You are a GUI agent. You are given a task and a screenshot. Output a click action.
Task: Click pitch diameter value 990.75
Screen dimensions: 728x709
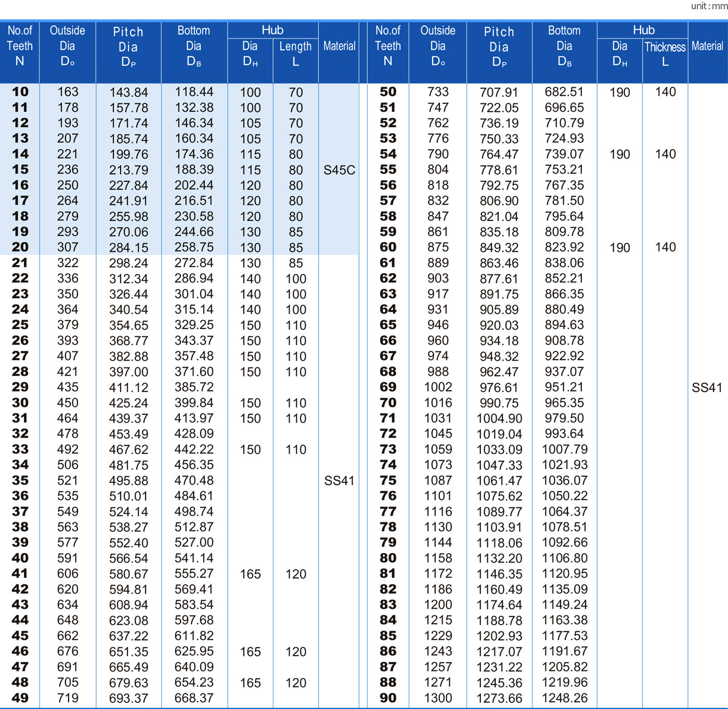(499, 403)
